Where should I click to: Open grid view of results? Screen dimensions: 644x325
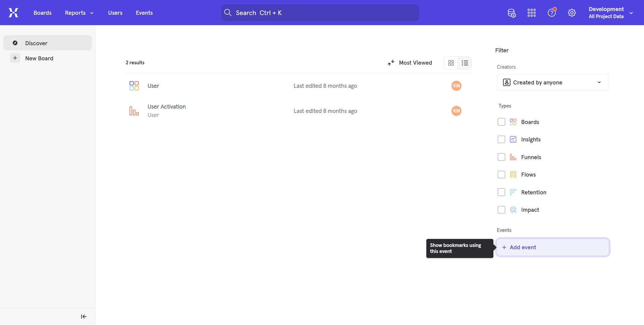click(451, 63)
